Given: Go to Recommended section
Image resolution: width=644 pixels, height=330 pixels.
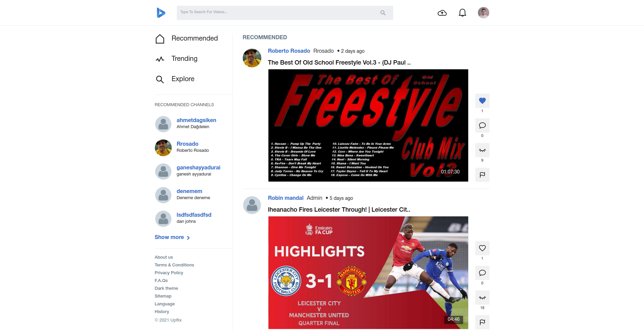Looking at the screenshot, I should click(195, 38).
